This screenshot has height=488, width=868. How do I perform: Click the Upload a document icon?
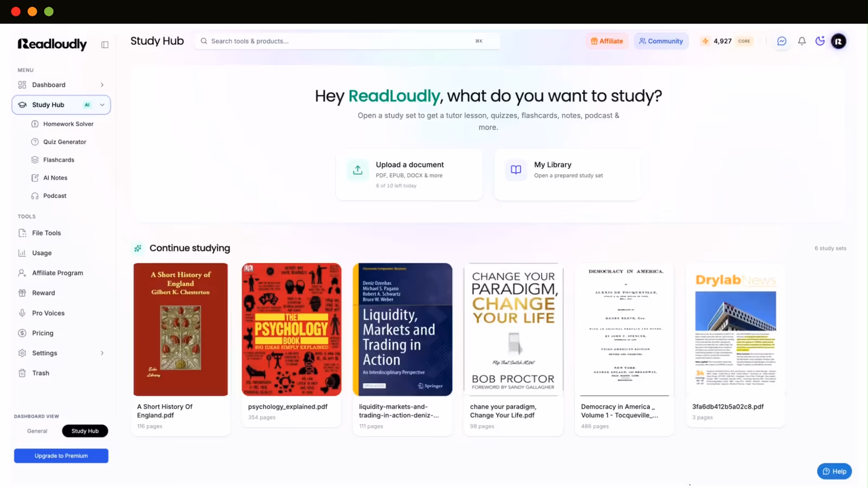tap(358, 170)
